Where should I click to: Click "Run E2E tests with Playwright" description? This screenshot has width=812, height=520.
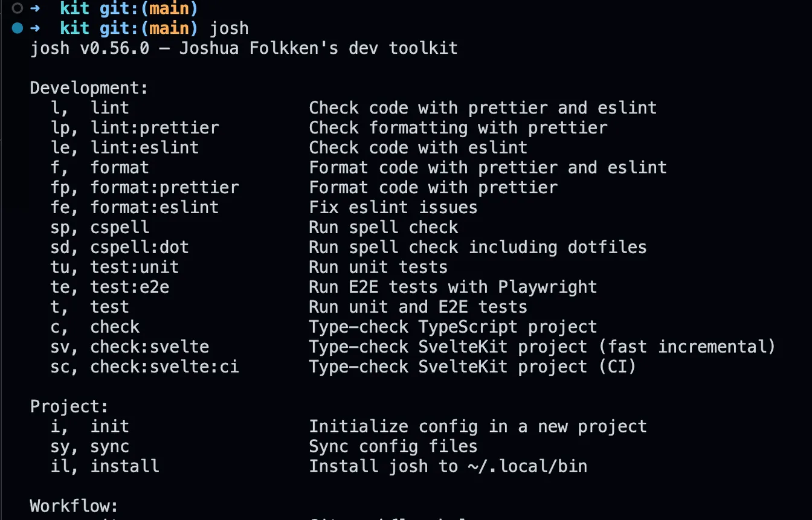tap(453, 287)
